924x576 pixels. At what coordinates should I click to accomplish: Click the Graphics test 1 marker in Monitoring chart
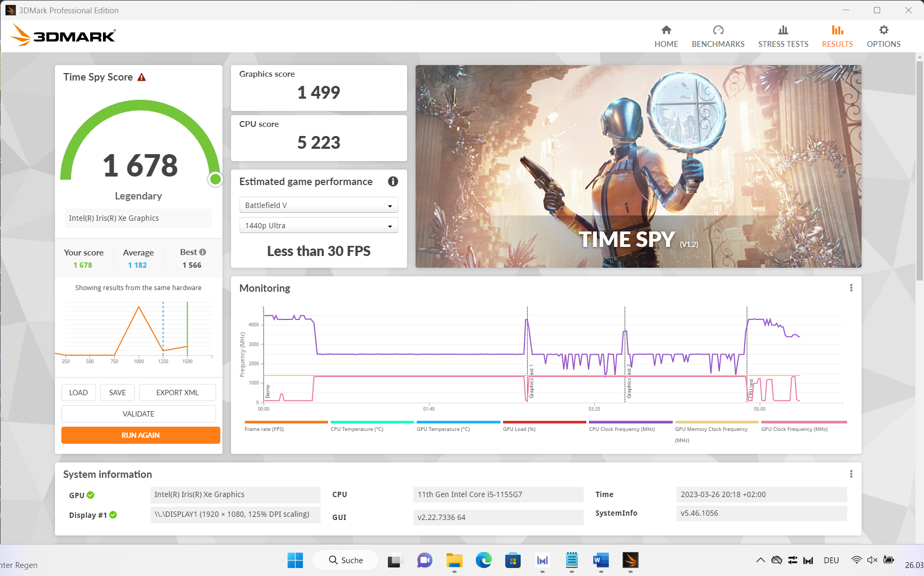531,382
